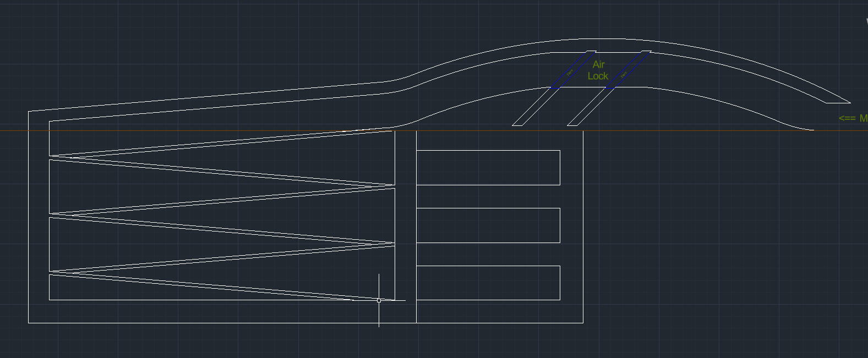Click the '<== M' annotation text

(853, 118)
